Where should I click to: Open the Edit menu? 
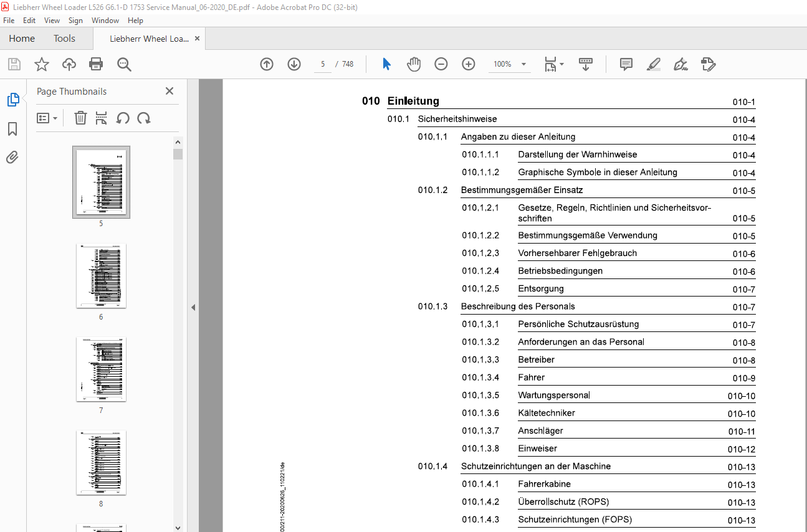click(x=29, y=21)
